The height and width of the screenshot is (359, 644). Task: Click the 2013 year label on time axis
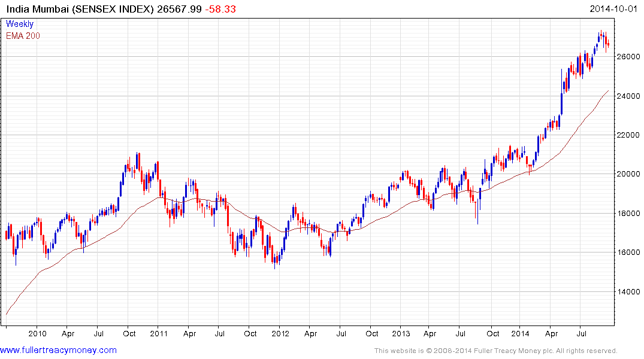click(401, 333)
